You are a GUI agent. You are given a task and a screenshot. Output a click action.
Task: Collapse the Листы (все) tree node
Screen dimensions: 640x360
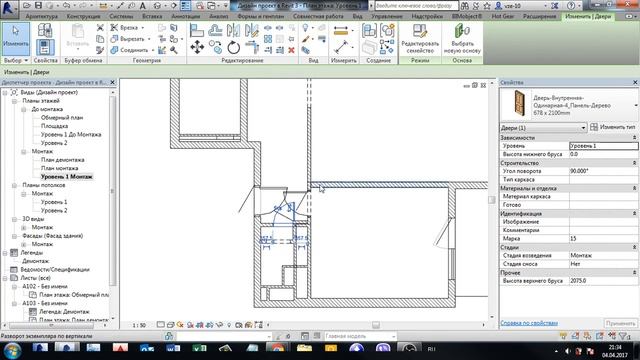pyautogui.click(x=5, y=278)
